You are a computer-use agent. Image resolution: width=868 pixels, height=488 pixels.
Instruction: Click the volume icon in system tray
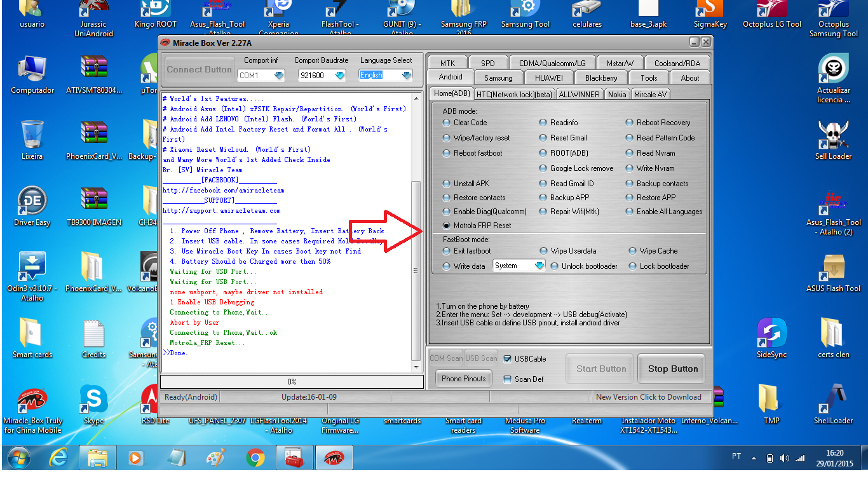(x=784, y=458)
